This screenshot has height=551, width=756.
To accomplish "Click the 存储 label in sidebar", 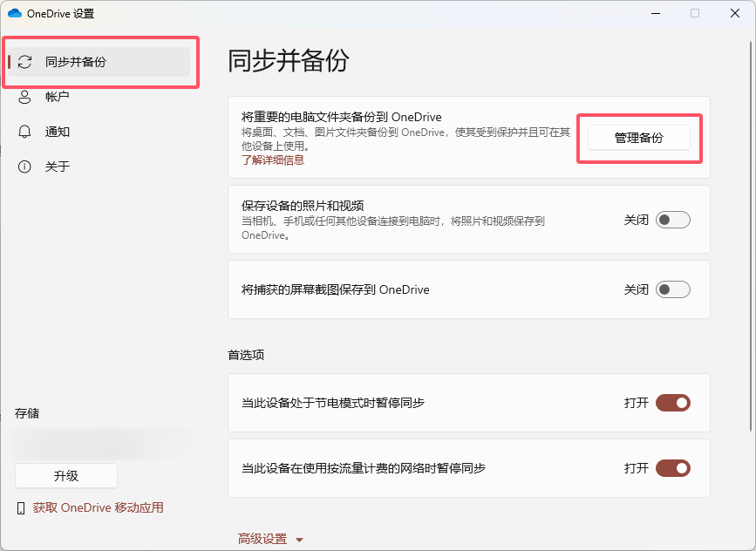I will (27, 413).
